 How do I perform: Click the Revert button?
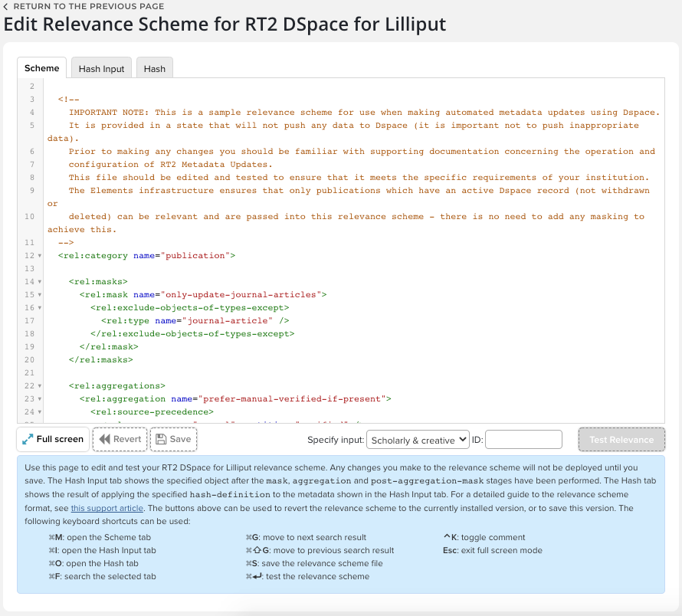(120, 439)
